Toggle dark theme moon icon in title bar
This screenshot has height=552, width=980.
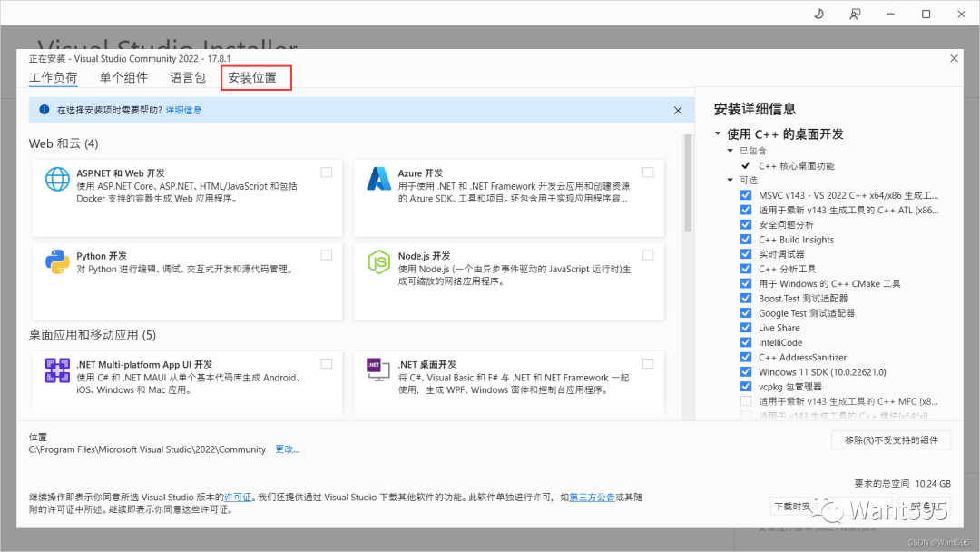(x=818, y=14)
